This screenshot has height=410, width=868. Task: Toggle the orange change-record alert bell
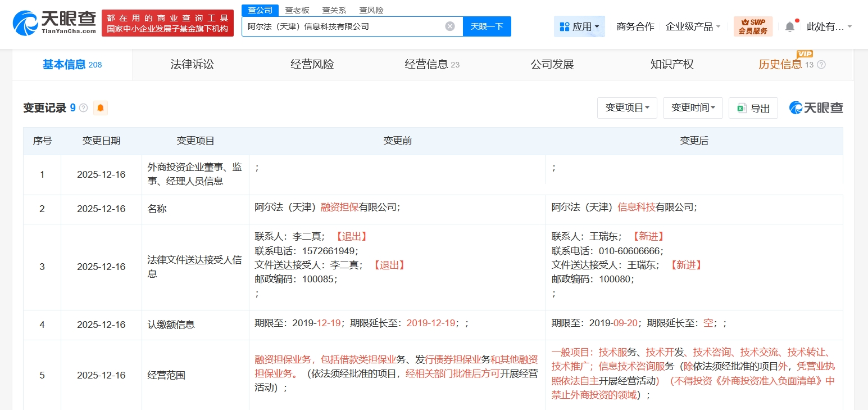(101, 108)
